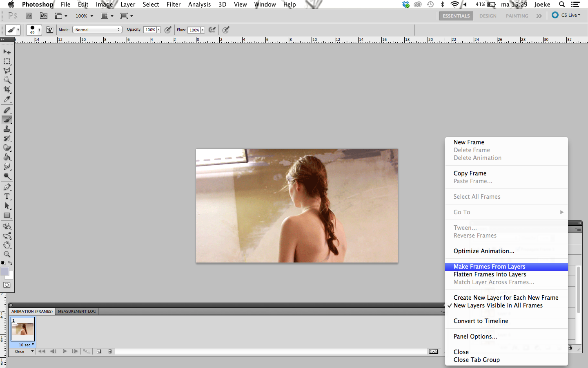
Task: Change the 10 sec. frame delay
Action: [x=26, y=345]
